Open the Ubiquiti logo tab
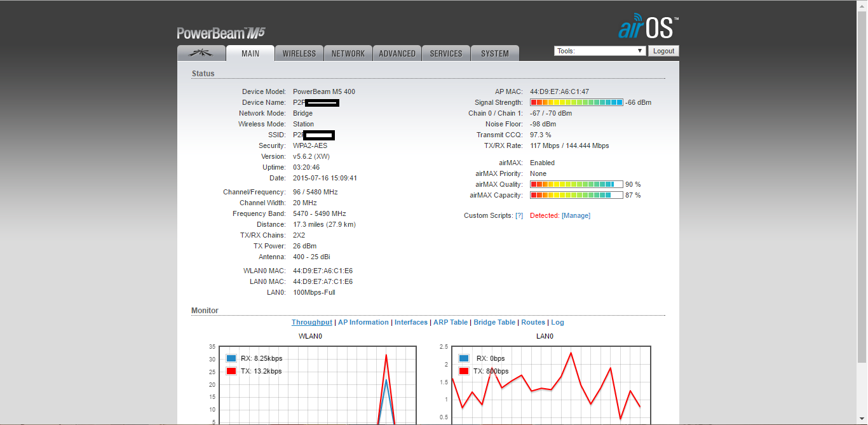The width and height of the screenshot is (868, 425). point(201,53)
